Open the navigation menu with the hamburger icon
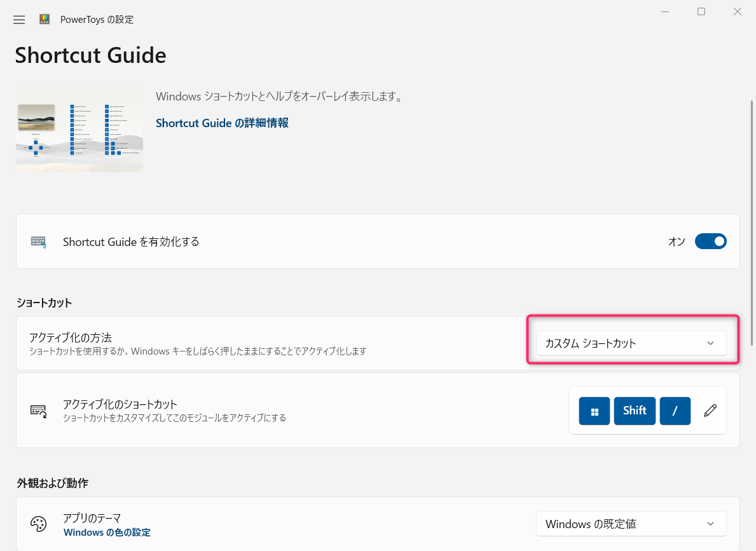756x551 pixels. tap(18, 19)
